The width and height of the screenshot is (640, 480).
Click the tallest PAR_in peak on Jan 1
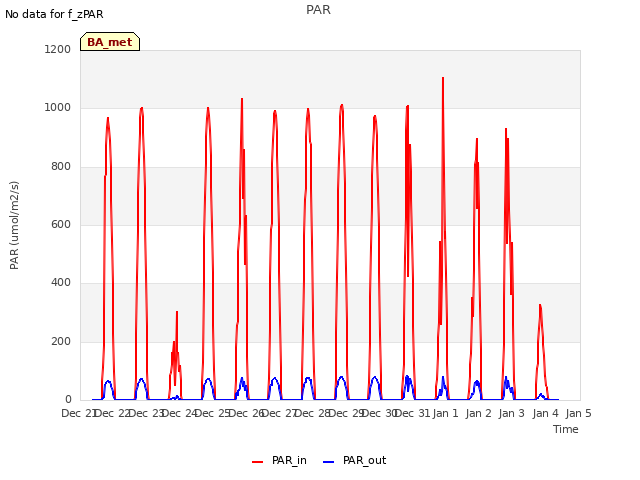[443, 78]
